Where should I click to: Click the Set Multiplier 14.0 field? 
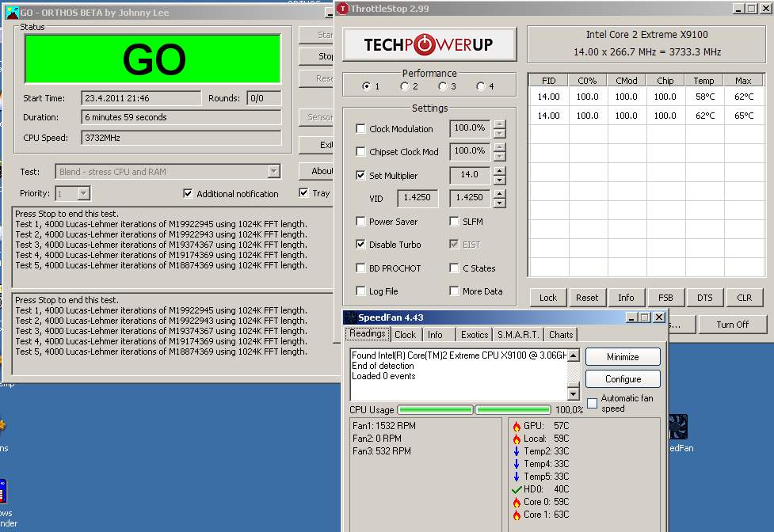coord(470,174)
